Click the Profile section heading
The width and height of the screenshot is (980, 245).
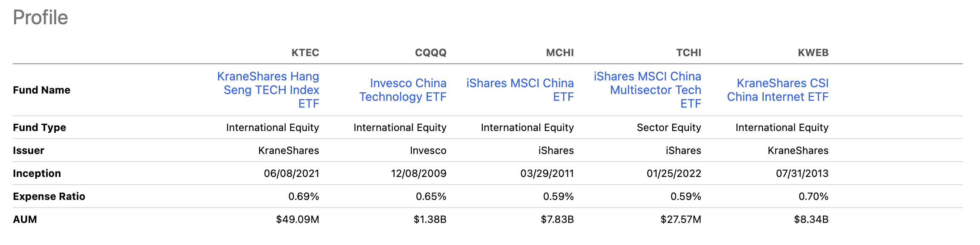pos(40,17)
